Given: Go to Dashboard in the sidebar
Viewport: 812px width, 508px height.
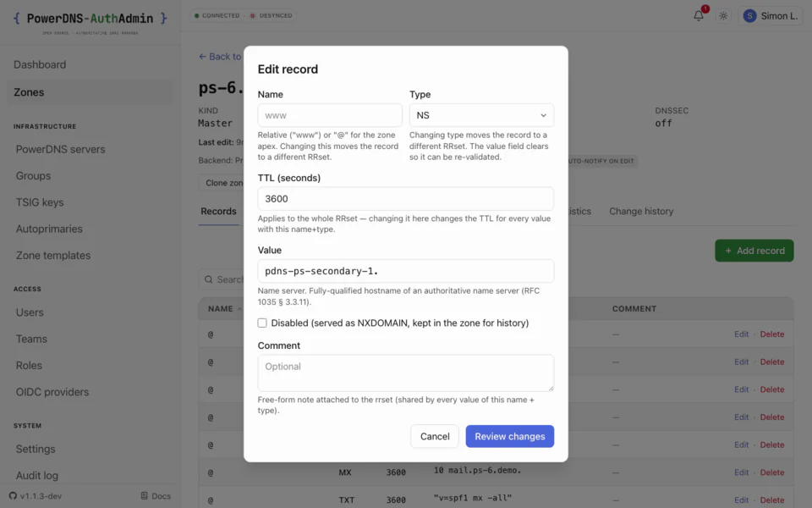Looking at the screenshot, I should click(40, 65).
